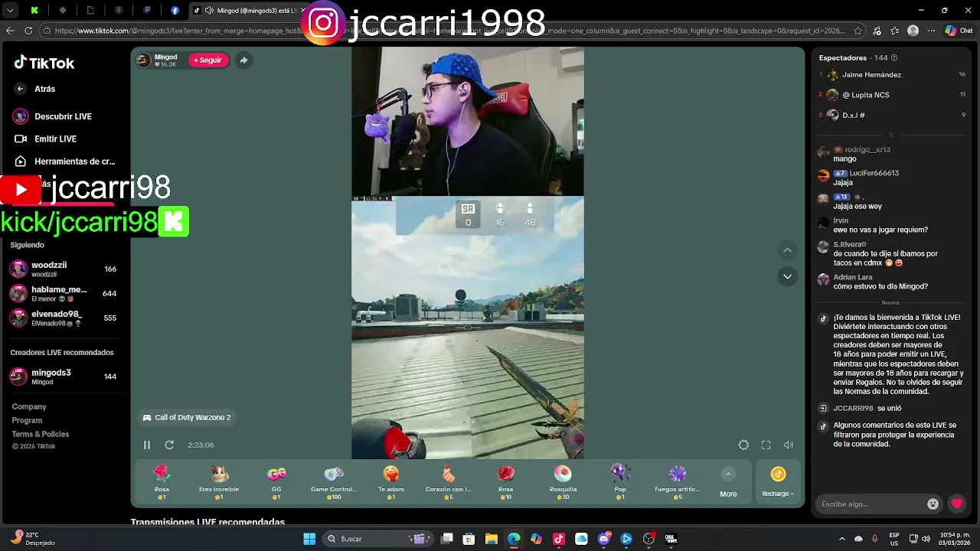
Task: Click the browser address bar
Action: click(x=452, y=31)
